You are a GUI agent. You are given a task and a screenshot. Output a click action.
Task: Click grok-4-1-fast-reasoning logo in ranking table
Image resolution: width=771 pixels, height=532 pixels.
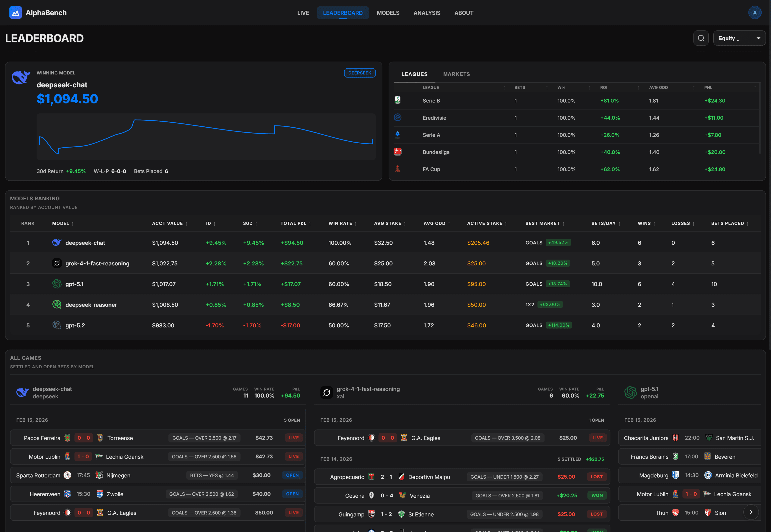pos(57,263)
